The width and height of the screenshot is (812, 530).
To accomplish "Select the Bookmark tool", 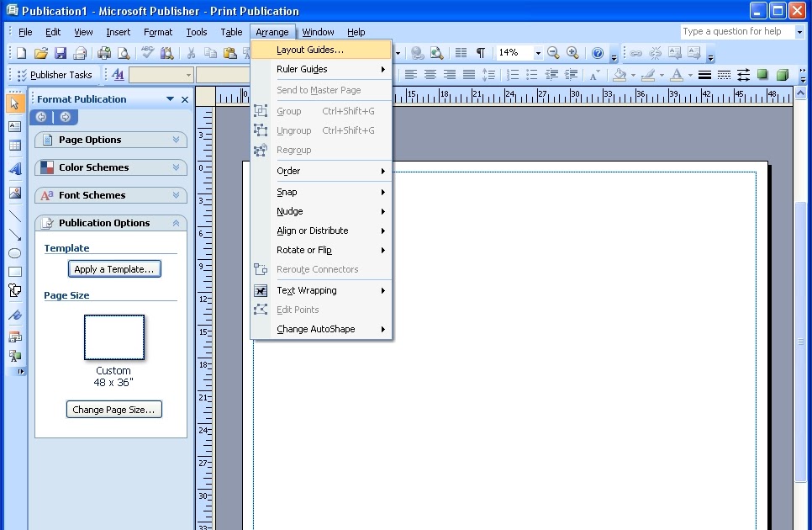I will 14,315.
